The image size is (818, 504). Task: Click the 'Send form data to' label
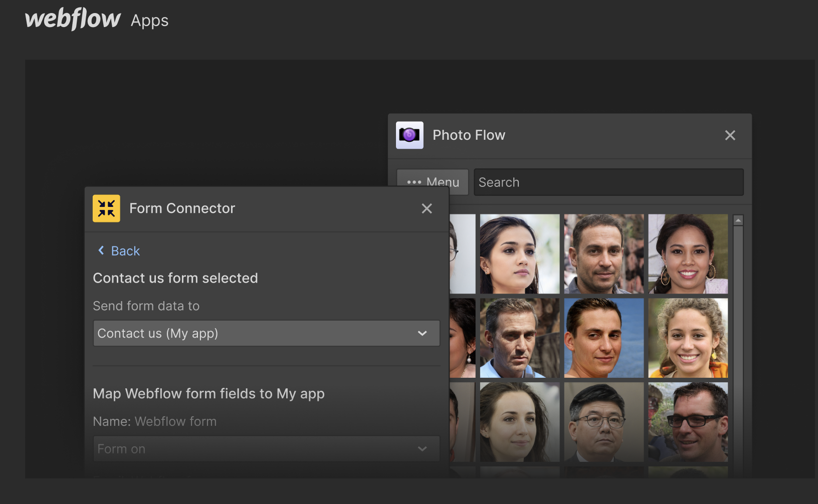coord(146,306)
